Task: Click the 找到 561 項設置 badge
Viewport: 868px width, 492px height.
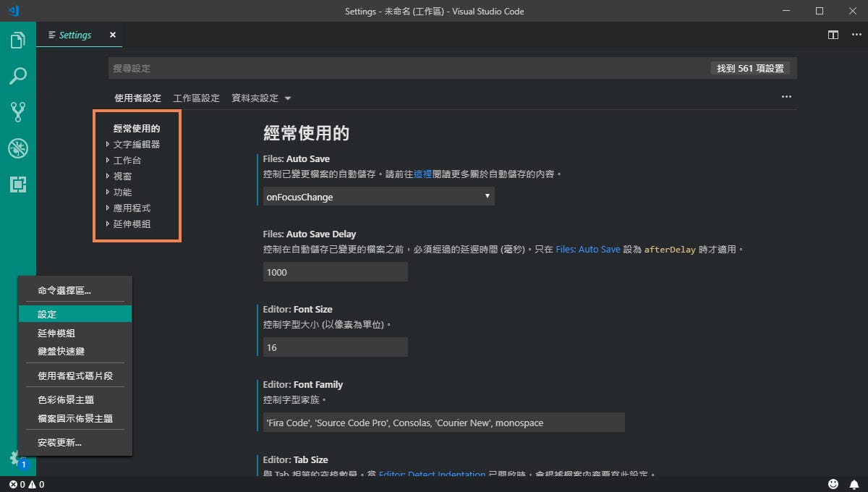Action: point(750,68)
